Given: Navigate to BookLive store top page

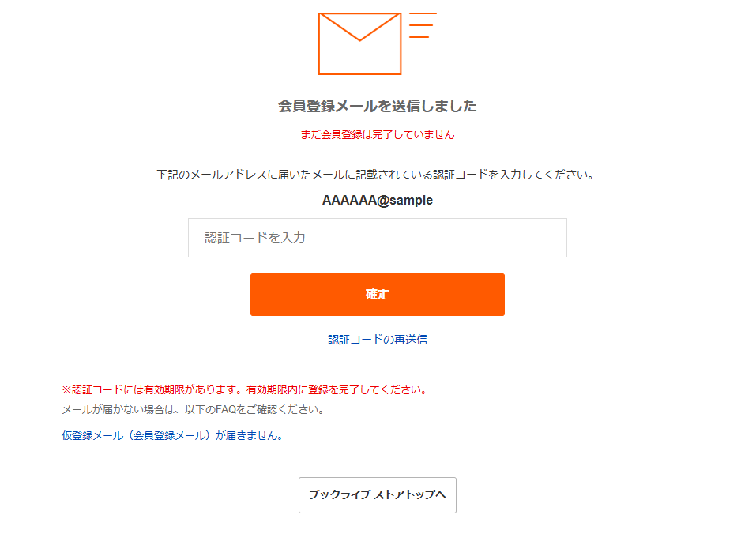Looking at the screenshot, I should [x=377, y=495].
